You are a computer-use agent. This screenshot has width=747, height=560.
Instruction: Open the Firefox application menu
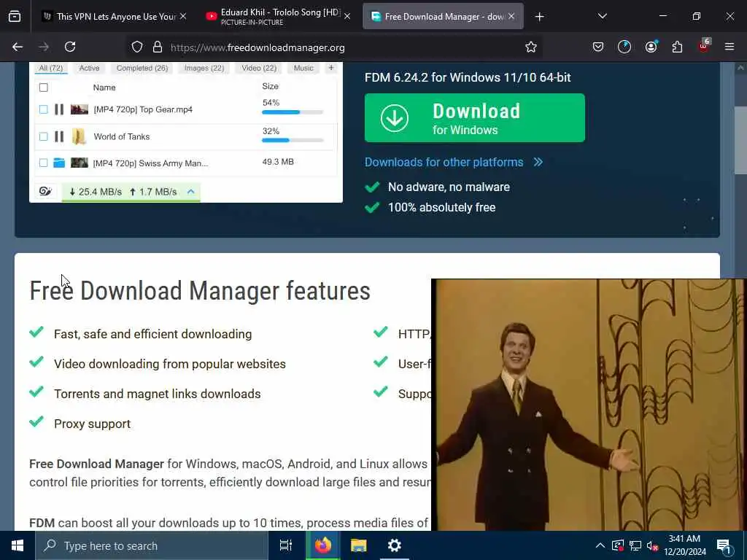729,47
